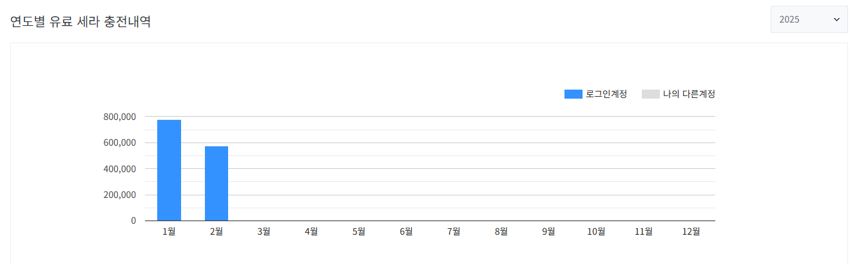Image resolution: width=868 pixels, height=265 pixels.
Task: Click the 2월 axis label
Action: [x=217, y=231]
